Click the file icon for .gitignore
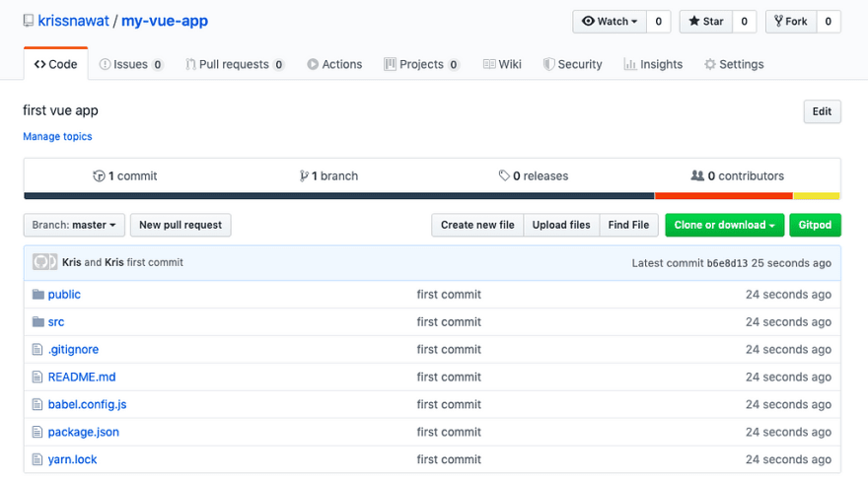 37,350
